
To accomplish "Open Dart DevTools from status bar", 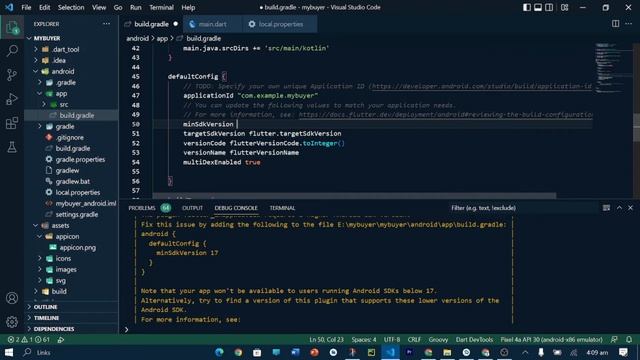I will [x=474, y=340].
